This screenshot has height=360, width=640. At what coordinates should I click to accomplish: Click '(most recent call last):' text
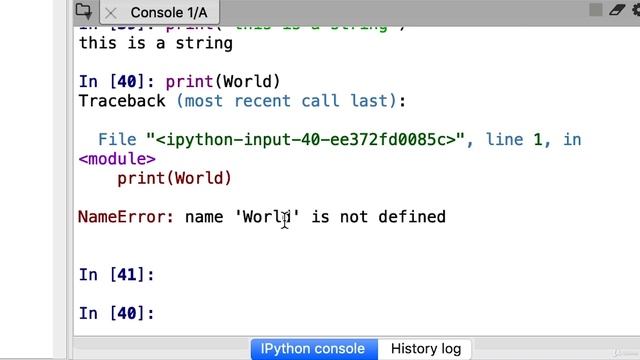291,101
